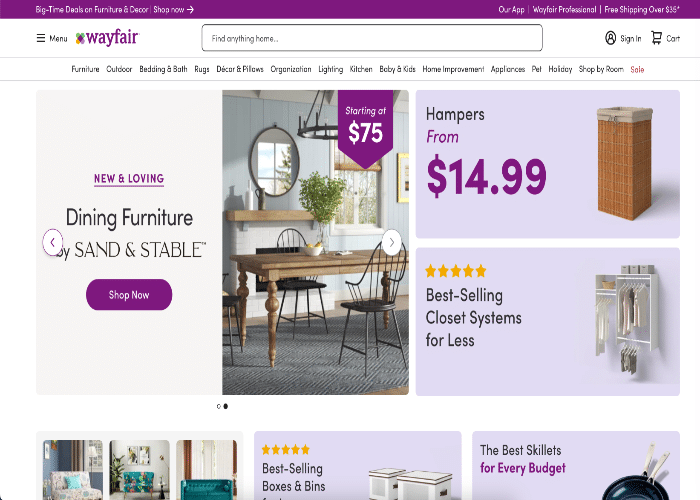Click the purple Shop Now button
This screenshot has height=500, width=700.
tap(129, 295)
